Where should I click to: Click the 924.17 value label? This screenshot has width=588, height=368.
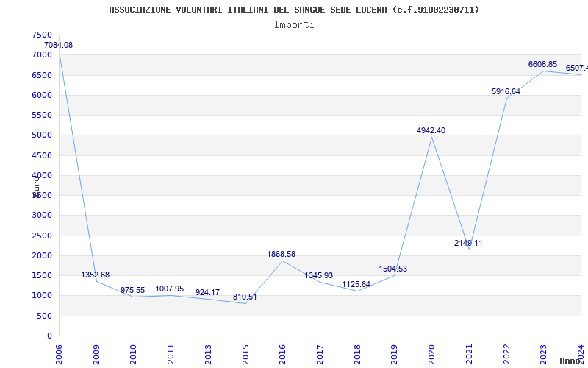207,293
